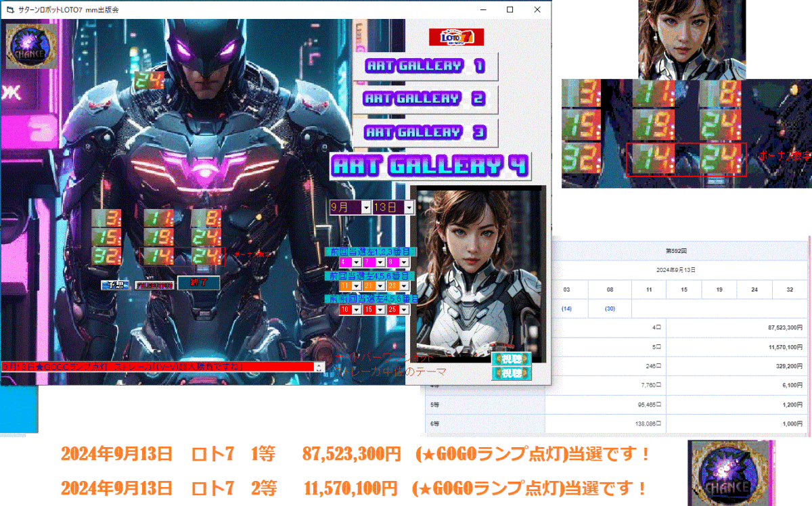Open the orange number 21 dropdown

pyautogui.click(x=380, y=285)
